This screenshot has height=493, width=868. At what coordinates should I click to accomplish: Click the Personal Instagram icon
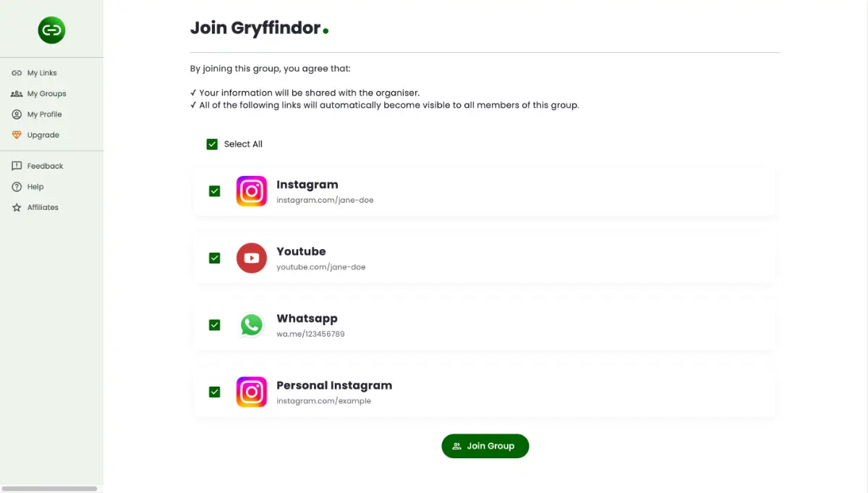click(252, 392)
